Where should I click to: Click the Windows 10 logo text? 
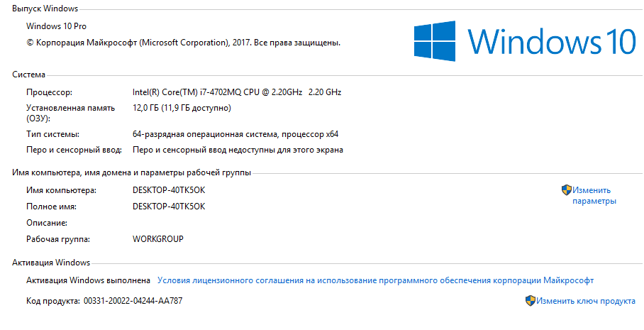[551, 41]
